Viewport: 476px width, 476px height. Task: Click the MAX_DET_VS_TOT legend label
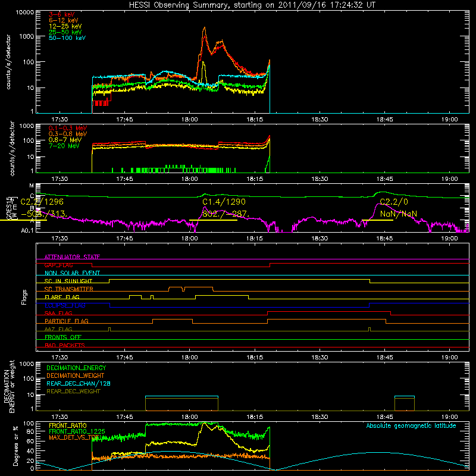pyautogui.click(x=75, y=437)
